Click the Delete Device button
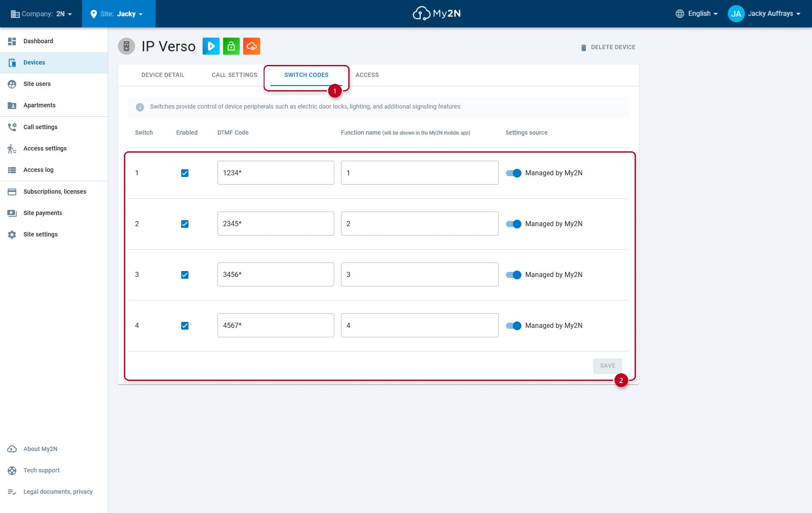 point(608,47)
